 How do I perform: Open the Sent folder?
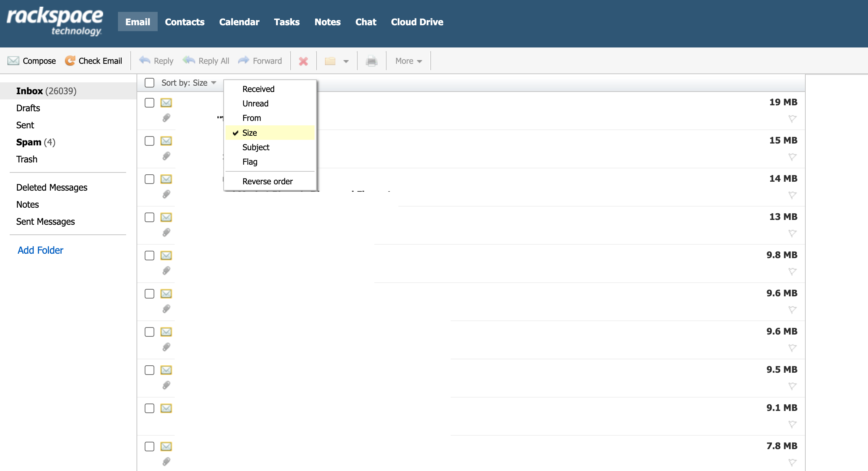click(25, 125)
